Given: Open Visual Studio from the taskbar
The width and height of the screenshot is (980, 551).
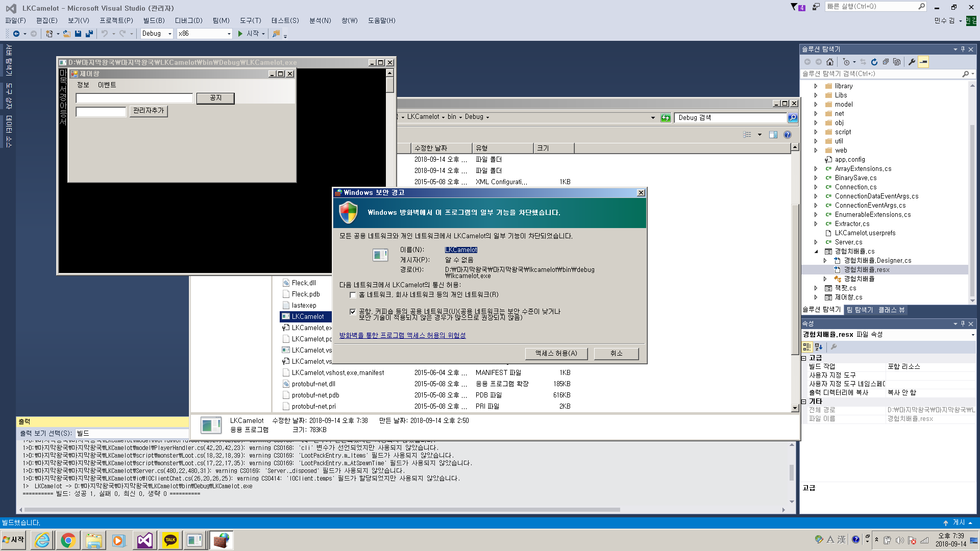Looking at the screenshot, I should [x=144, y=540].
